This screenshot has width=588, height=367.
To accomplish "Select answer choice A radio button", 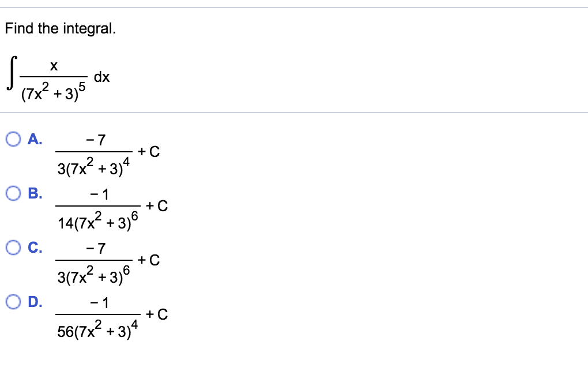I will click(x=13, y=138).
